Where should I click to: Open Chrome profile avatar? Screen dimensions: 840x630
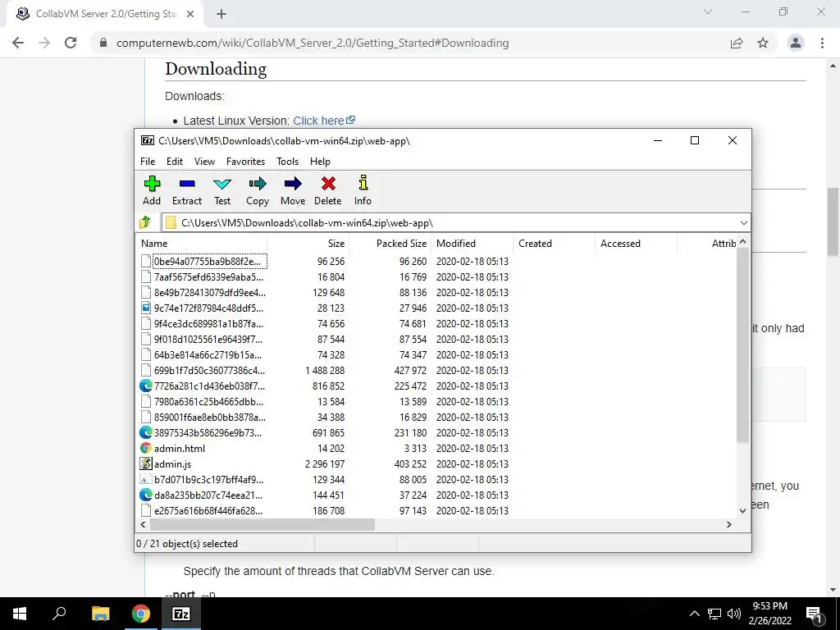coord(796,43)
